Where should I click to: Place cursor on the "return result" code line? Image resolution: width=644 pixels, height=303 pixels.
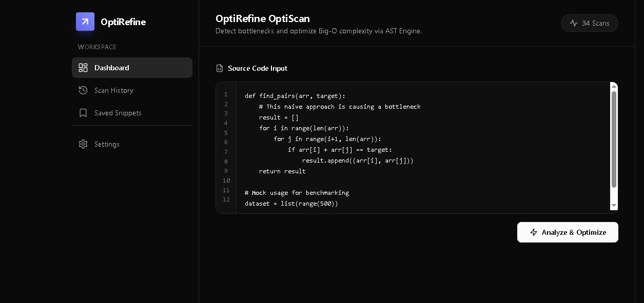coord(282,171)
